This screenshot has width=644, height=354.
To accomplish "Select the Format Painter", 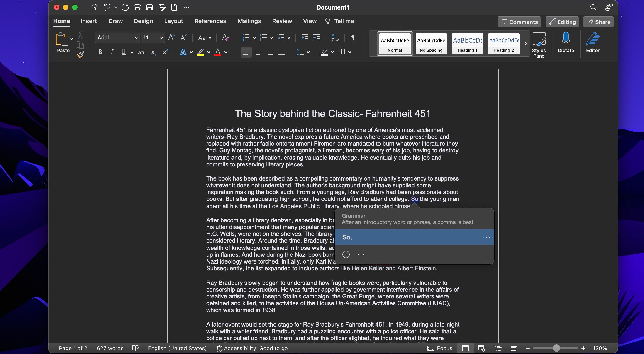I will click(80, 54).
